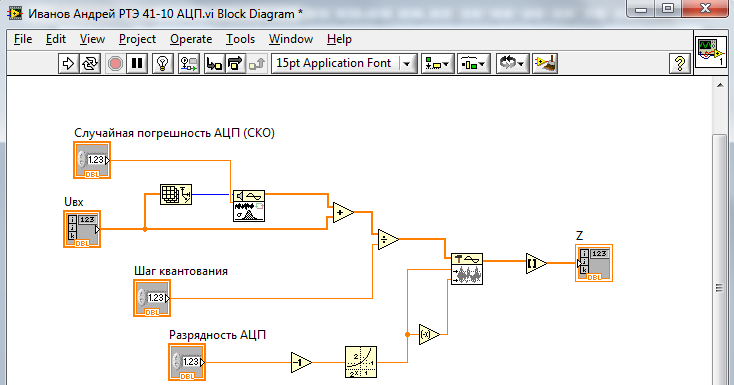The height and width of the screenshot is (385, 734).
Task: Select the Array Size function node
Action: (176, 194)
